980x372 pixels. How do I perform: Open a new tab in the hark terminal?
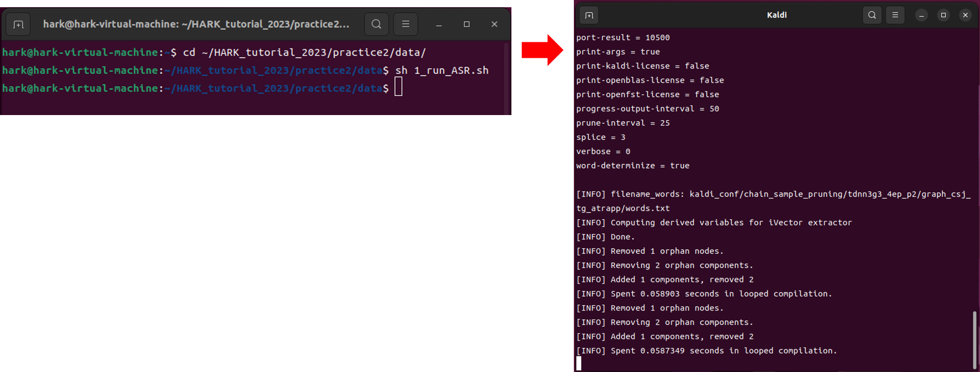19,24
